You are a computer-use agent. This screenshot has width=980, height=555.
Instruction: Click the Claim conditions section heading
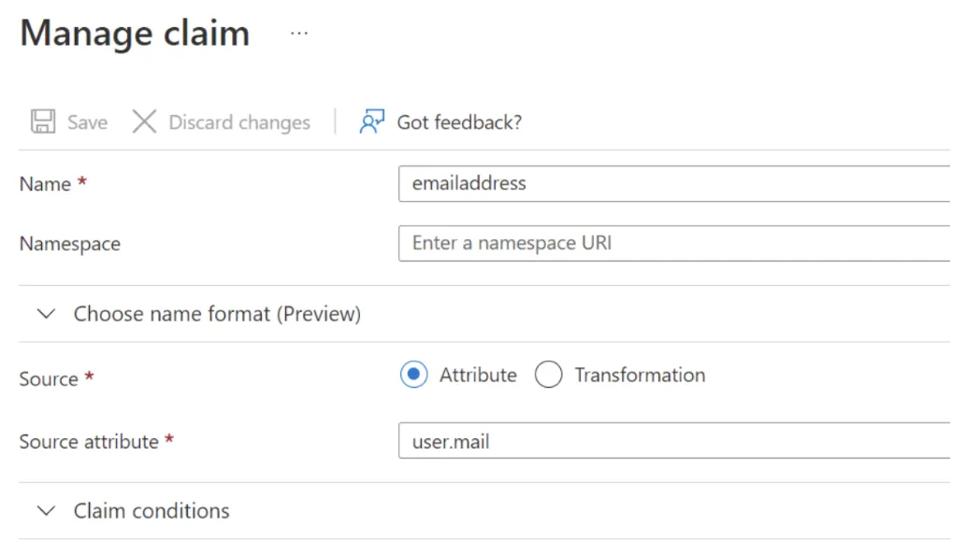tap(151, 511)
